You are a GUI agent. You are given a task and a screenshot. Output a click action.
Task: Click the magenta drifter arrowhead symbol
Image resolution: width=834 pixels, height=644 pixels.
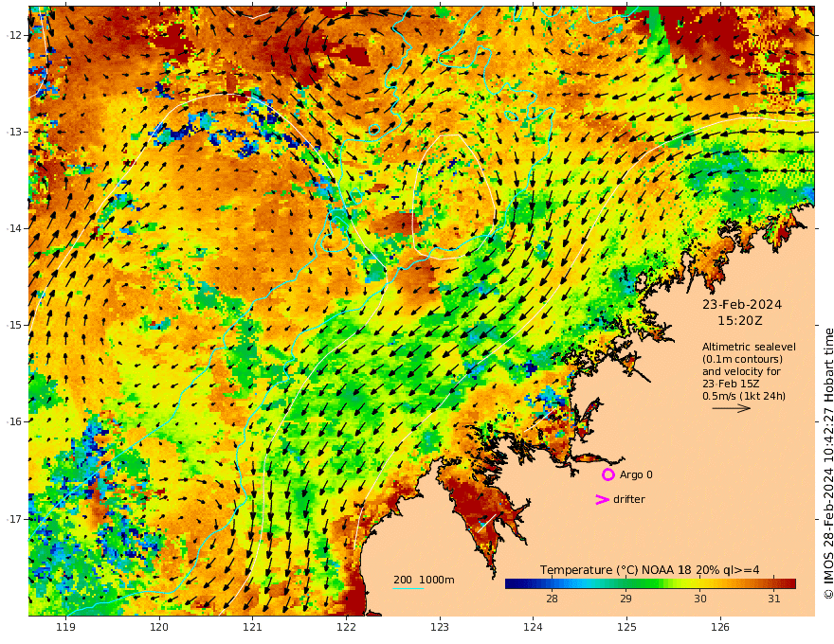pyautogui.click(x=602, y=499)
